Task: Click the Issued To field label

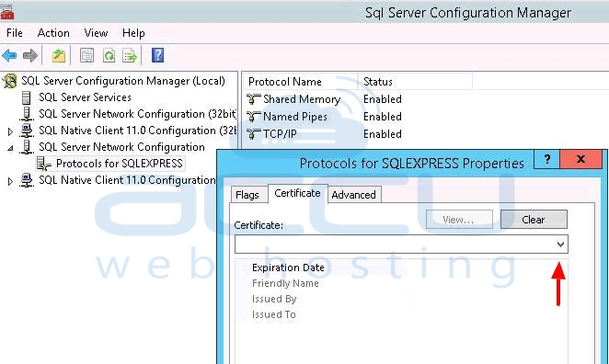Action: click(x=274, y=314)
